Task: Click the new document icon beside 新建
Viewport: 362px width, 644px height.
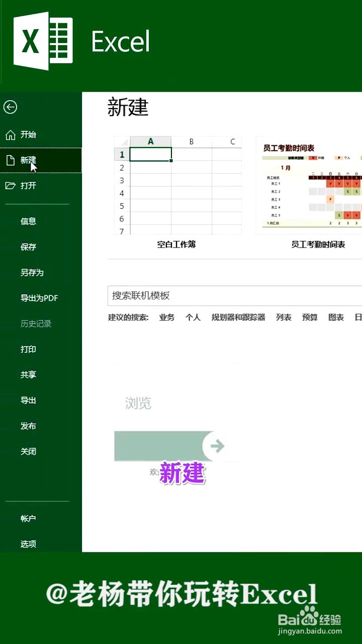Action: pyautogui.click(x=10, y=160)
